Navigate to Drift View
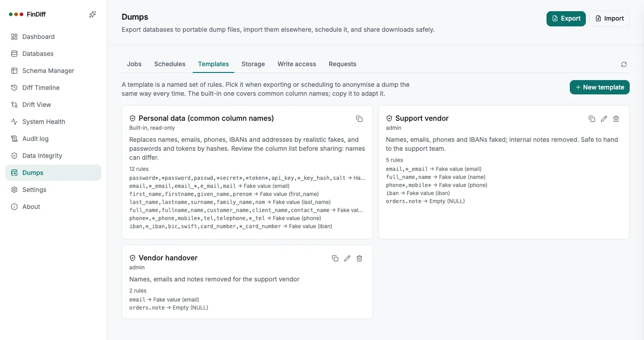The width and height of the screenshot is (644, 340). coord(53,105)
